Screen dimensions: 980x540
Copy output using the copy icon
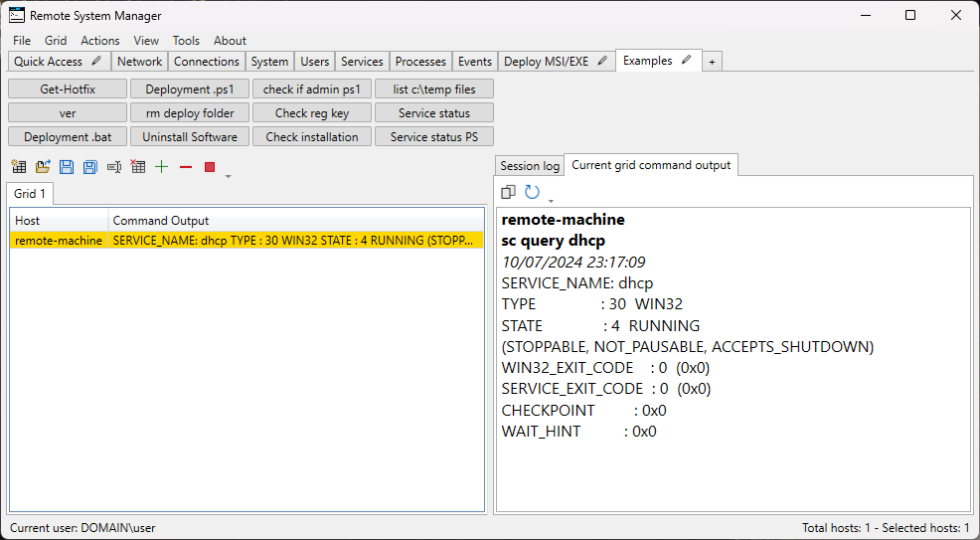(508, 192)
